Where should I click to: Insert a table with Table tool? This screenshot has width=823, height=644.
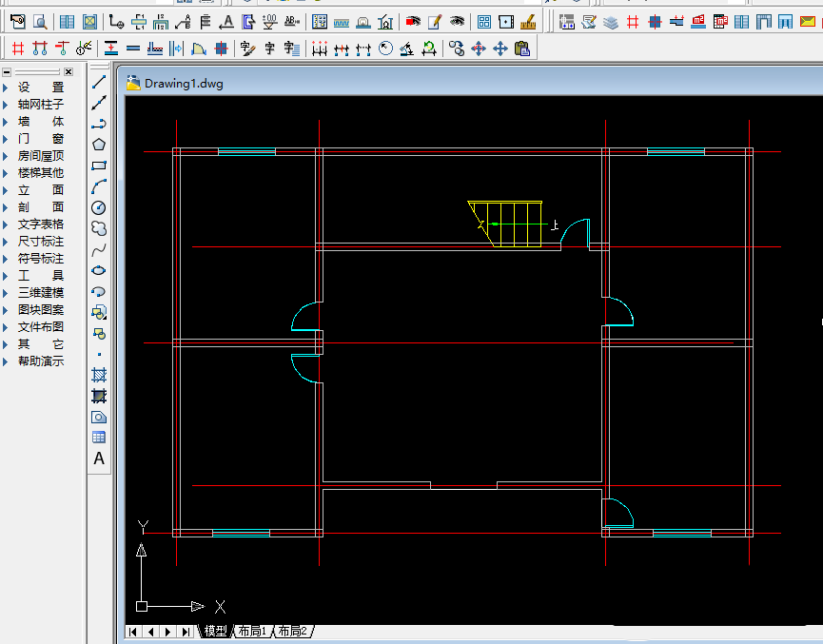pos(99,438)
